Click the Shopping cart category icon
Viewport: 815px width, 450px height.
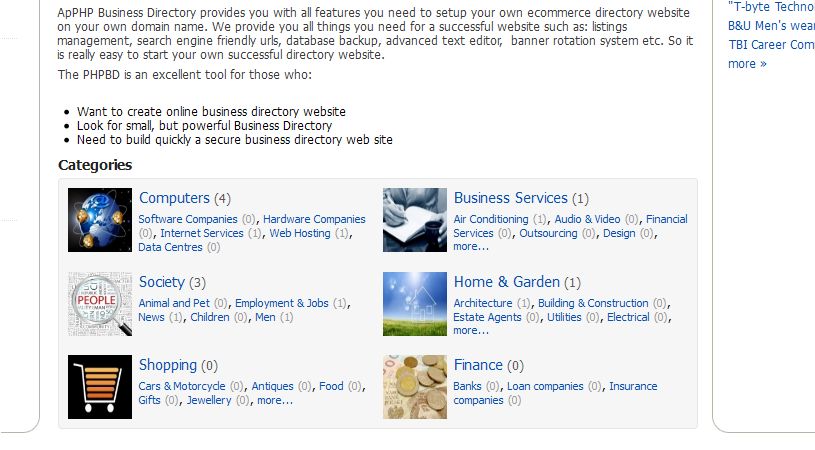(100, 387)
